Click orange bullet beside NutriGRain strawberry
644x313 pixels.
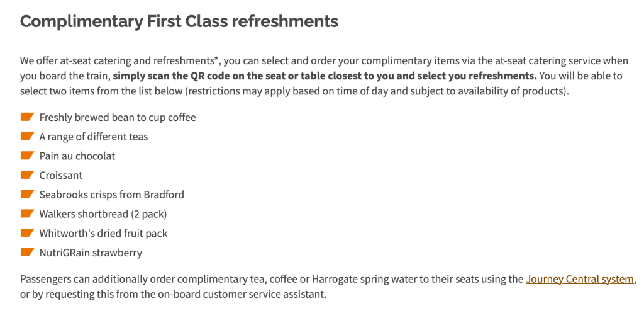[27, 253]
